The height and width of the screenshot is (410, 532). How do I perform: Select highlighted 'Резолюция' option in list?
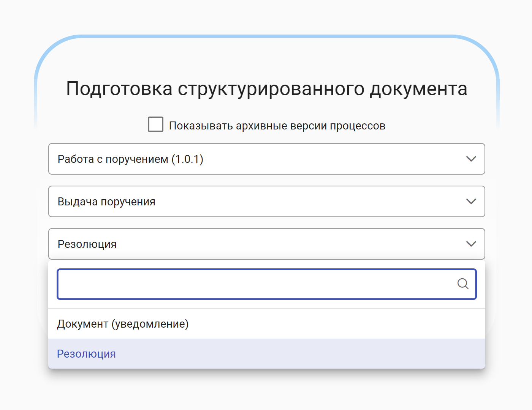pyautogui.click(x=267, y=354)
